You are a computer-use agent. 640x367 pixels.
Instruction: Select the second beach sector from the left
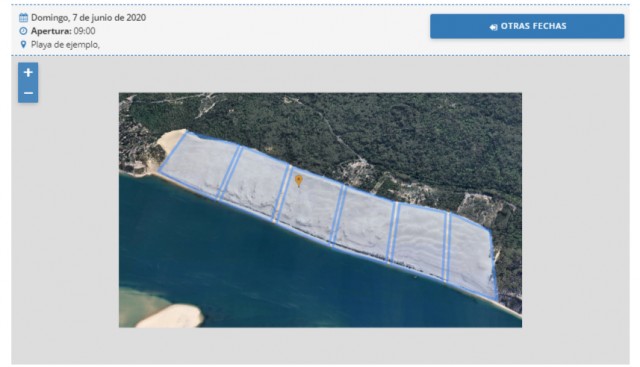point(255,182)
